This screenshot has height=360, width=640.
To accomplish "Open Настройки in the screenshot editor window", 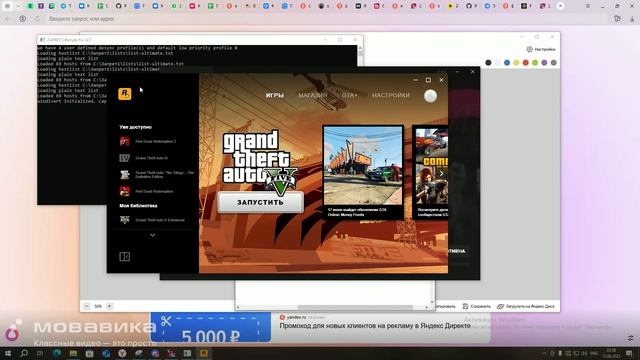I will tap(541, 49).
